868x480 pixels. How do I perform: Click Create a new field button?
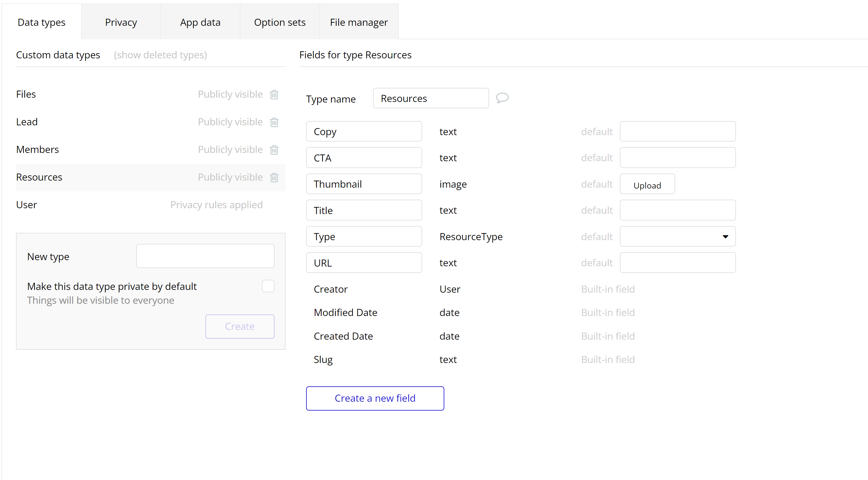point(375,398)
